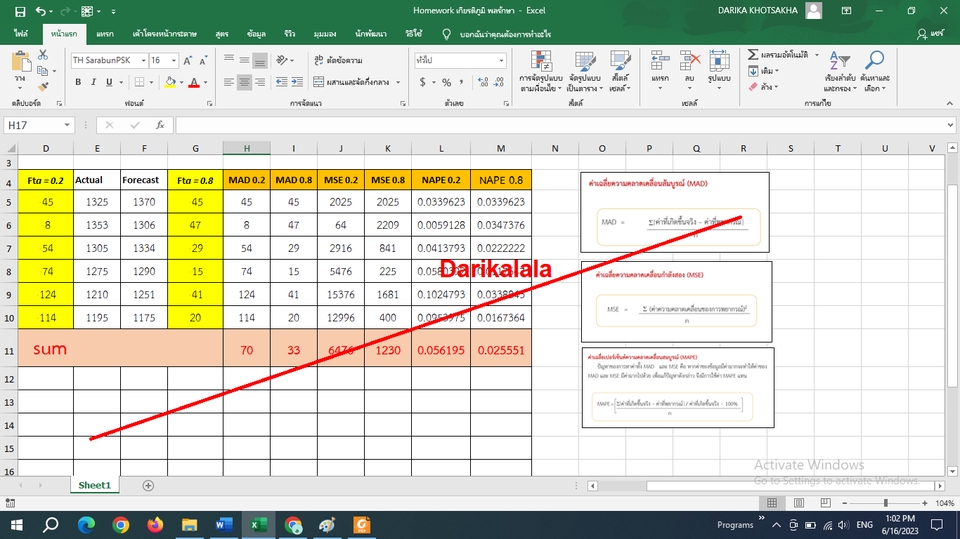
Task: Click the Name Box showing H17
Action: (39, 125)
